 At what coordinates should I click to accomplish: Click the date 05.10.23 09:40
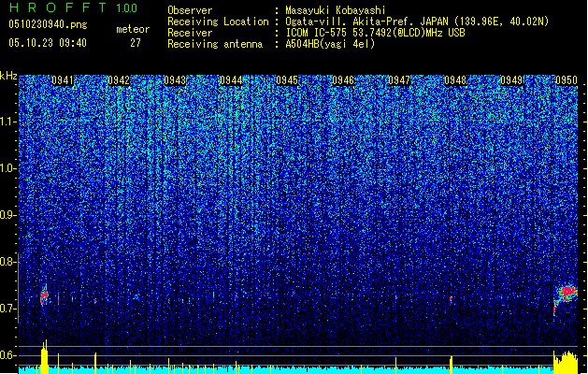click(x=48, y=43)
